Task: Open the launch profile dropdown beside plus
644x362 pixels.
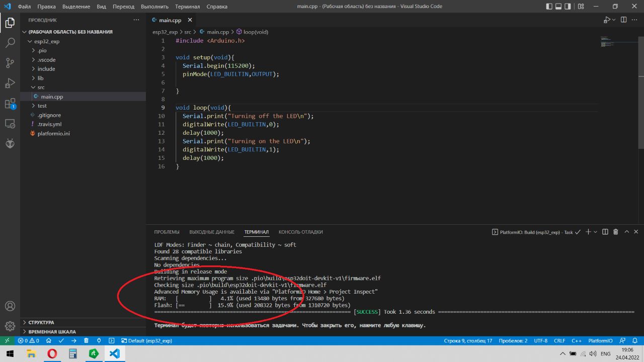Action: 596,232
